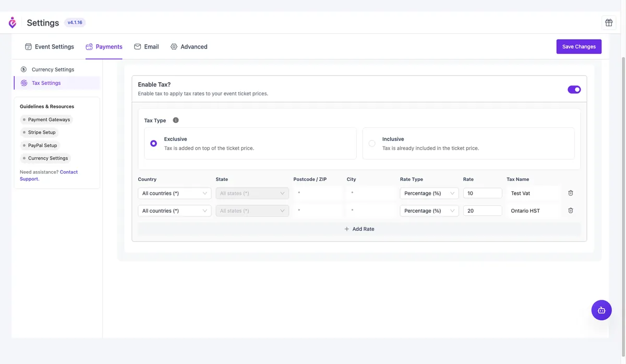The width and height of the screenshot is (626, 364).
Task: Click the Advanced gear icon
Action: click(174, 46)
